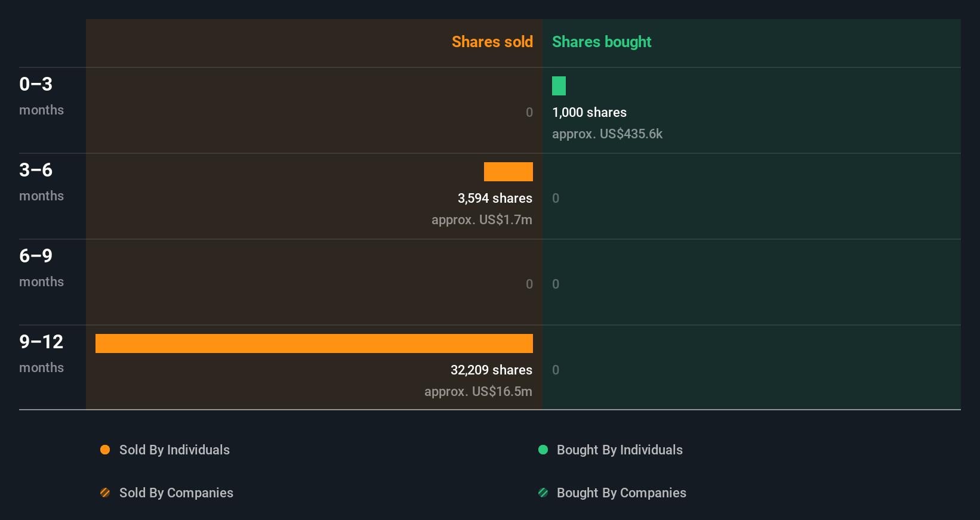Click the zero sold value in 0–3 months row

529,113
